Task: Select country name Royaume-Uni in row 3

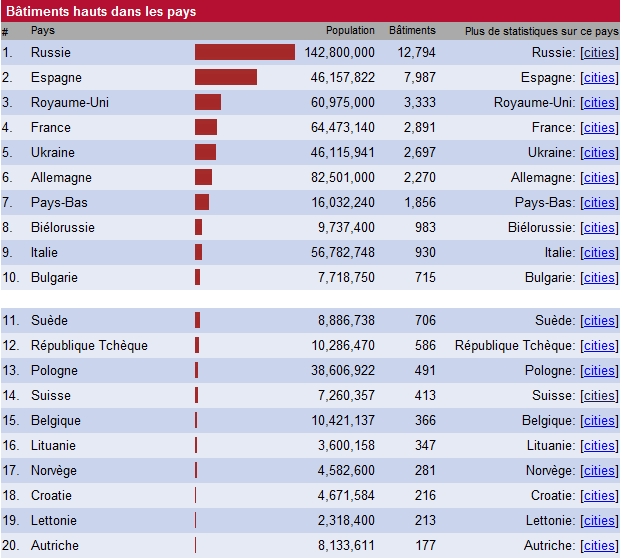Action: pos(70,102)
